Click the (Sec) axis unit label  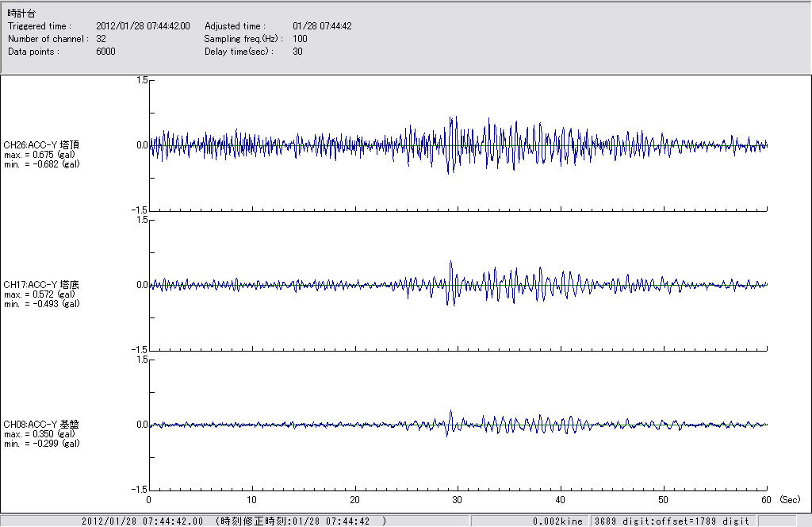790,500
